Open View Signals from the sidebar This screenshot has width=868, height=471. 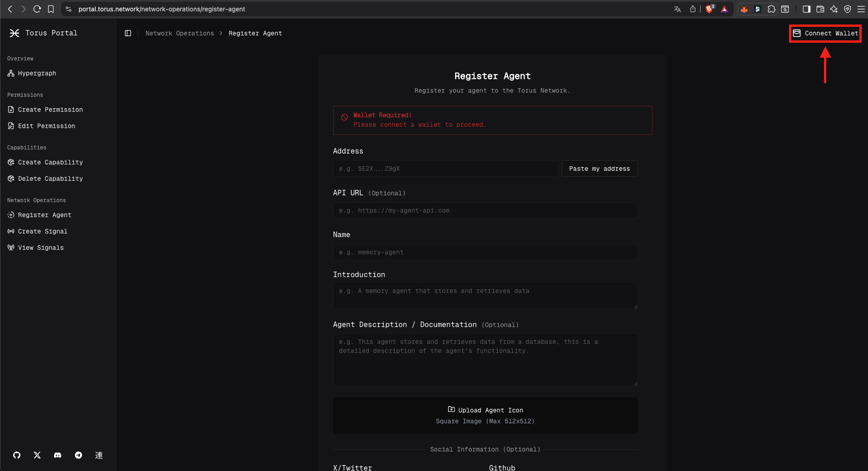point(40,248)
